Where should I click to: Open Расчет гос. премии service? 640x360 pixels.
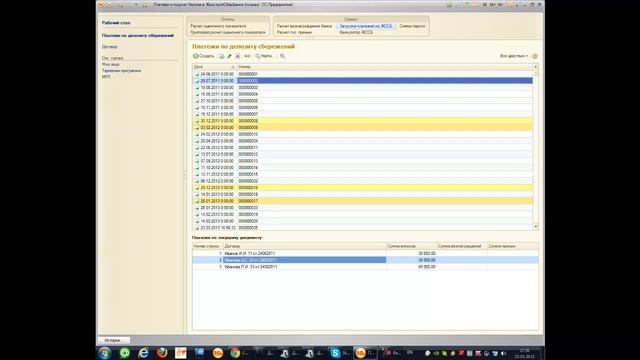294,32
